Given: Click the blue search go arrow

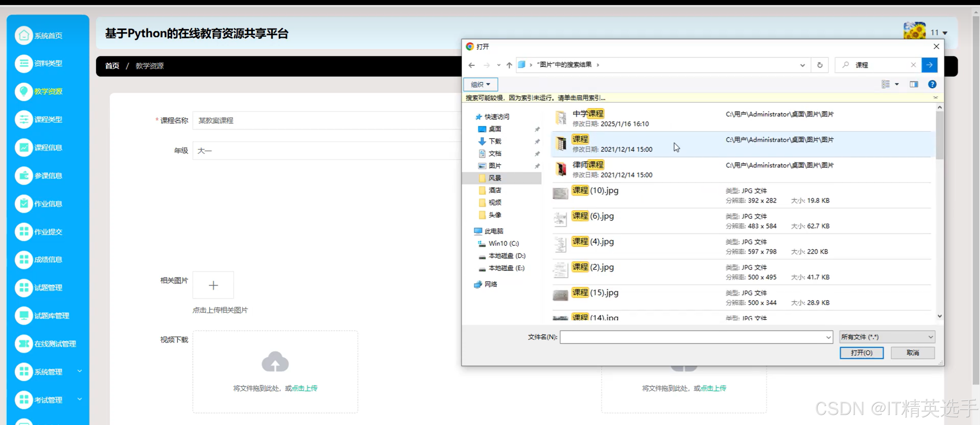Looking at the screenshot, I should point(929,65).
